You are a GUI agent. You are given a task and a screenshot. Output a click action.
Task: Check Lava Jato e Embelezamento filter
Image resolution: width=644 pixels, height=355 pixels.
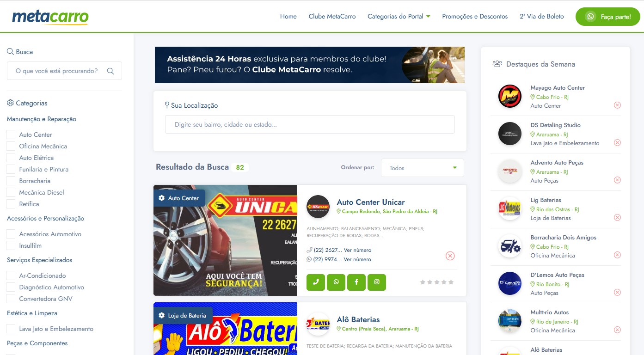[11, 329]
